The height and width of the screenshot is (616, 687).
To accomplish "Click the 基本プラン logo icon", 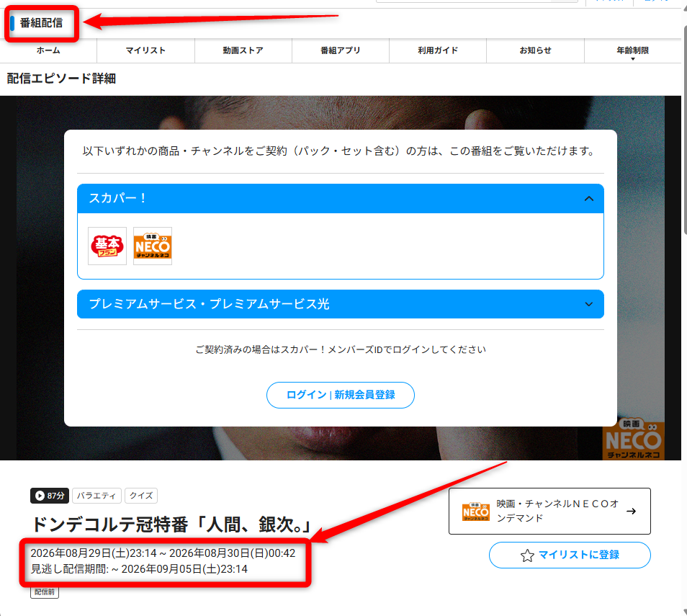I will click(107, 246).
